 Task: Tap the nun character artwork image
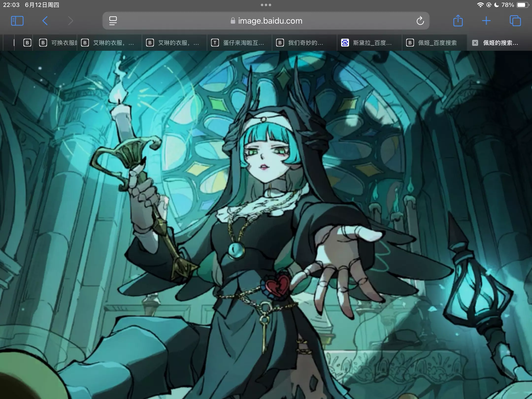coord(266,222)
